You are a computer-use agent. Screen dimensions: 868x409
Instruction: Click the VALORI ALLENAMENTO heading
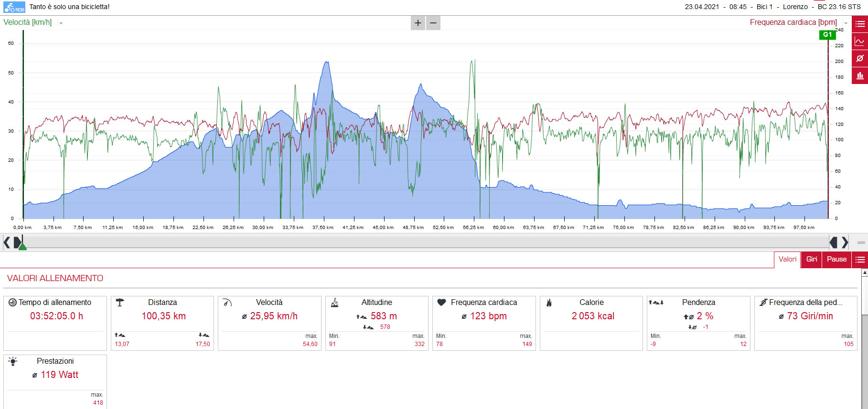[x=55, y=278]
